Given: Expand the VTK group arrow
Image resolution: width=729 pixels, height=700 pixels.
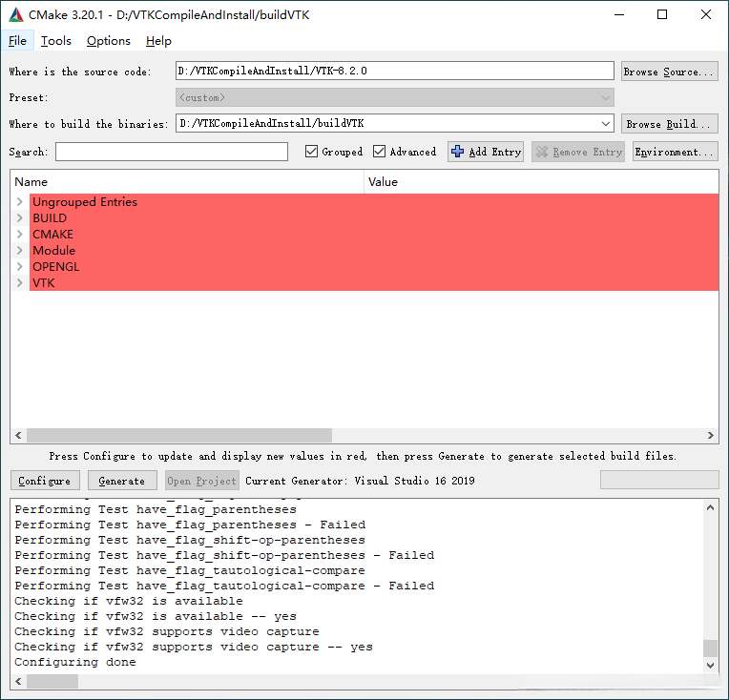Looking at the screenshot, I should [19, 283].
